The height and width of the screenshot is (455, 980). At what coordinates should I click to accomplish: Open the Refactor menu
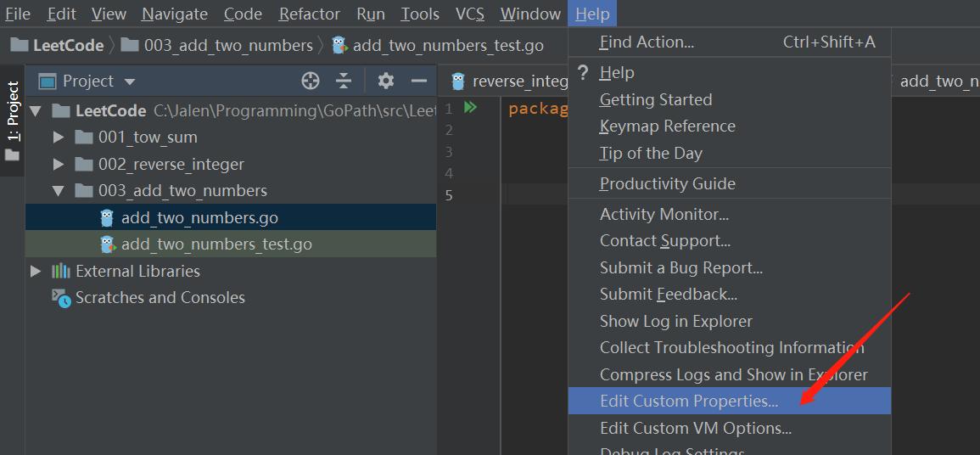[309, 14]
